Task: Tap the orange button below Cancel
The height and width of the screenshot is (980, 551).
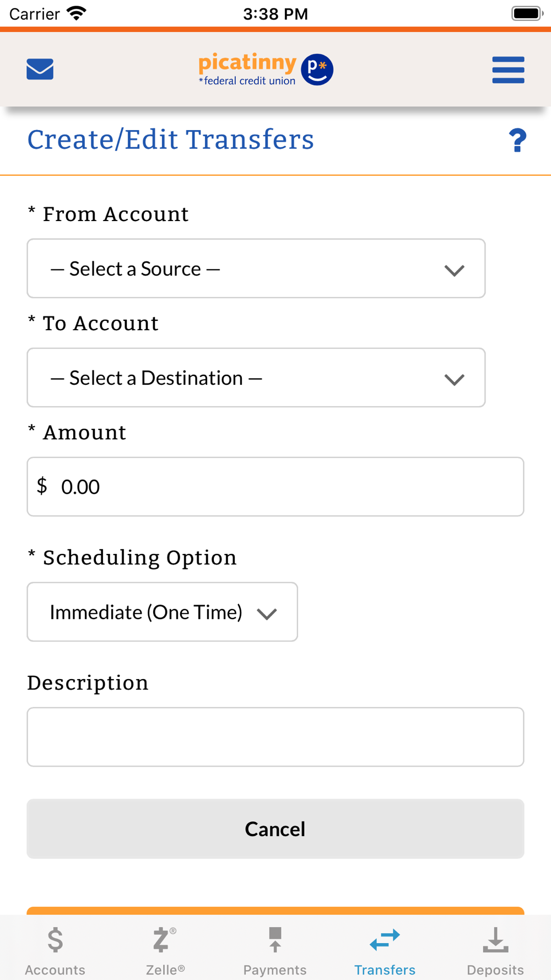Action: (x=275, y=911)
